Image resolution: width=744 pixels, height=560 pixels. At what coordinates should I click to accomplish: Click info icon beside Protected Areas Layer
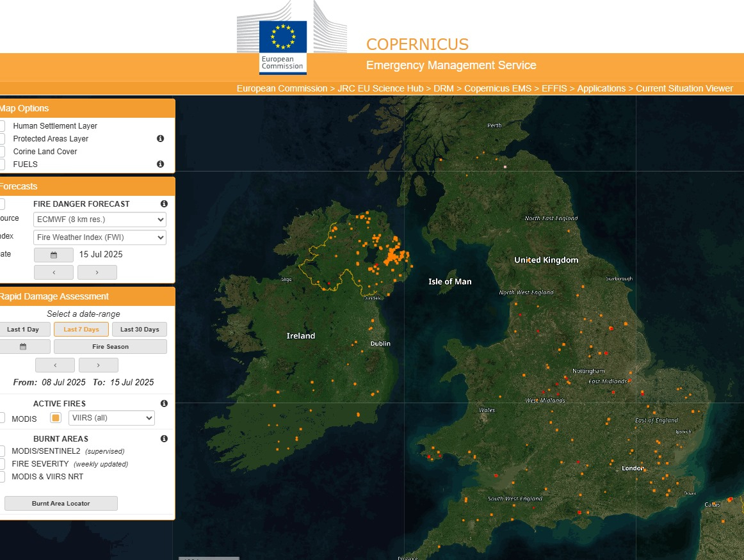[x=160, y=138]
